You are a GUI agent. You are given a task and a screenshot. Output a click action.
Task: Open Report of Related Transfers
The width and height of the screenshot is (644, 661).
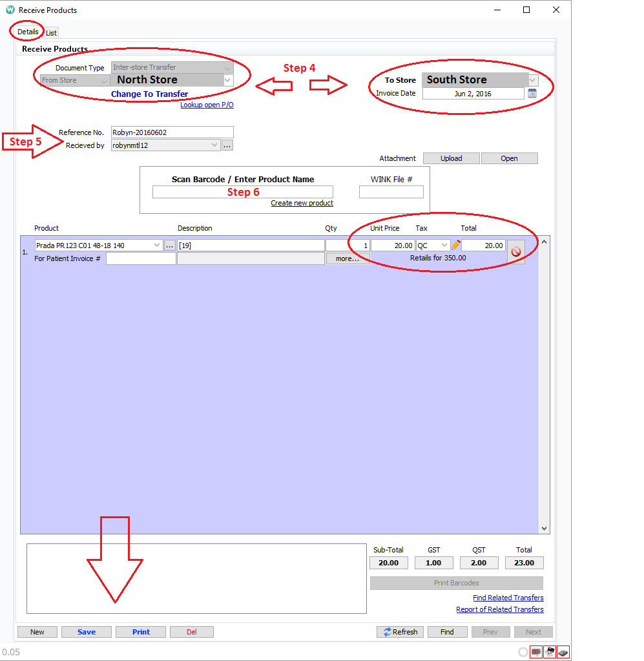(499, 609)
